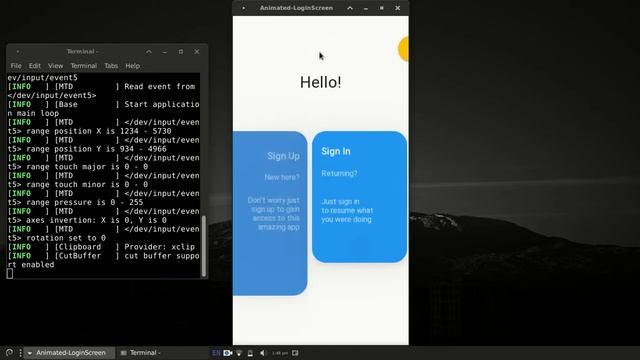Open Animated-LoginScreen window menu icon
The height and width of the screenshot is (360, 640).
click(244, 8)
